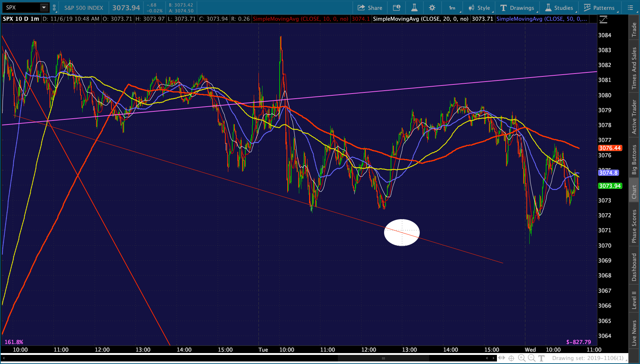Click the crosshair pan icon

click(511, 358)
